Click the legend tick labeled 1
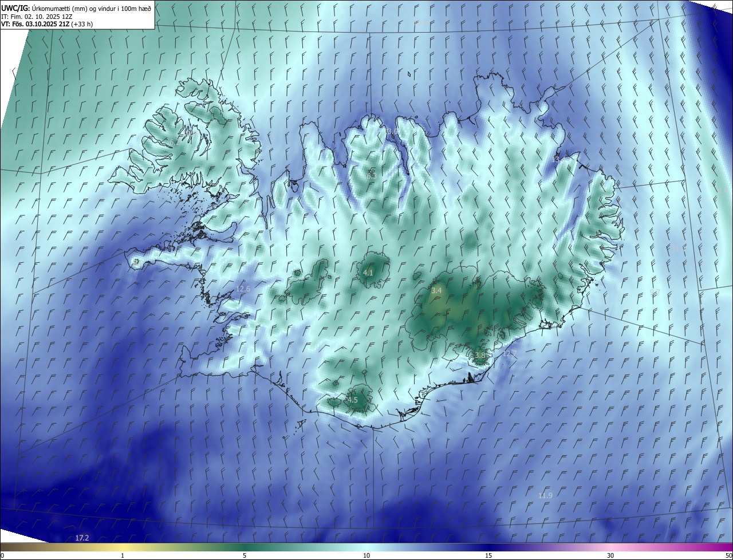This screenshot has width=733, height=560. tap(123, 555)
